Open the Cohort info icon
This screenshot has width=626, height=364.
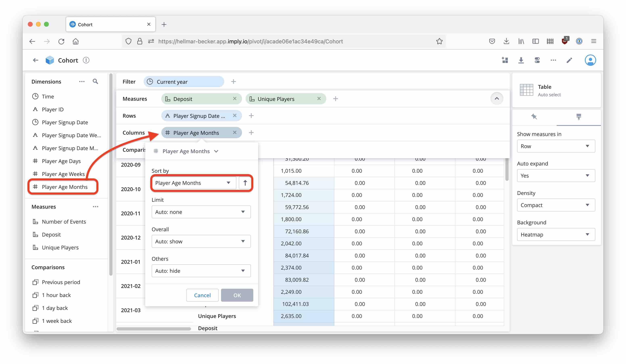coord(86,60)
